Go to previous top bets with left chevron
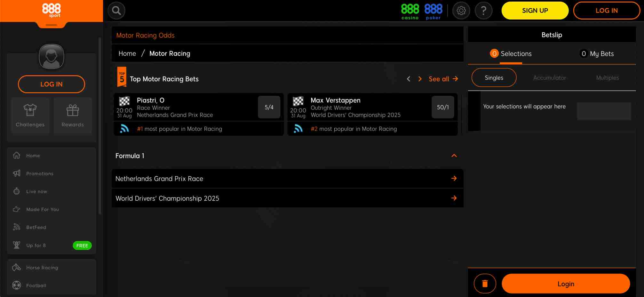The width and height of the screenshot is (644, 297). point(409,79)
